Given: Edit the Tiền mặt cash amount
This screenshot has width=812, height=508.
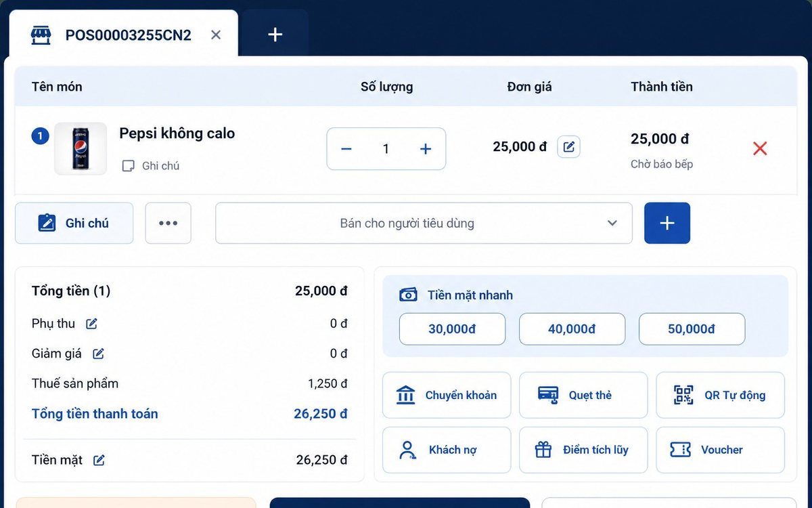Looking at the screenshot, I should pyautogui.click(x=99, y=461).
